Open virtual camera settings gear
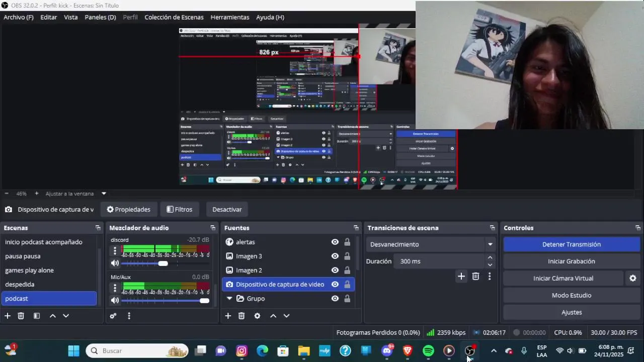The width and height of the screenshot is (644, 362). (633, 278)
